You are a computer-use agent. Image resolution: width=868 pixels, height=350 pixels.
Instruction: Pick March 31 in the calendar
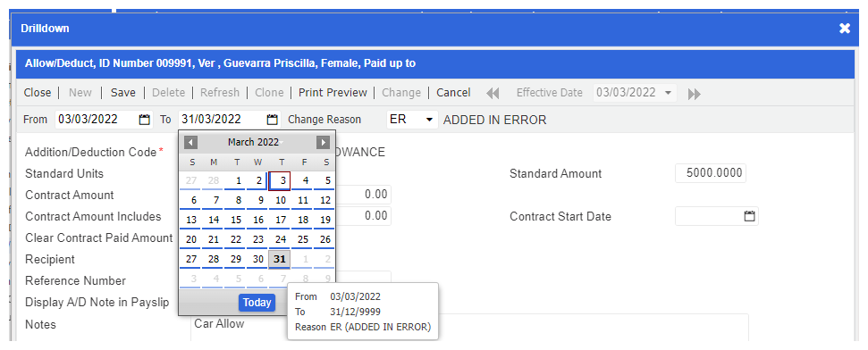pyautogui.click(x=280, y=259)
